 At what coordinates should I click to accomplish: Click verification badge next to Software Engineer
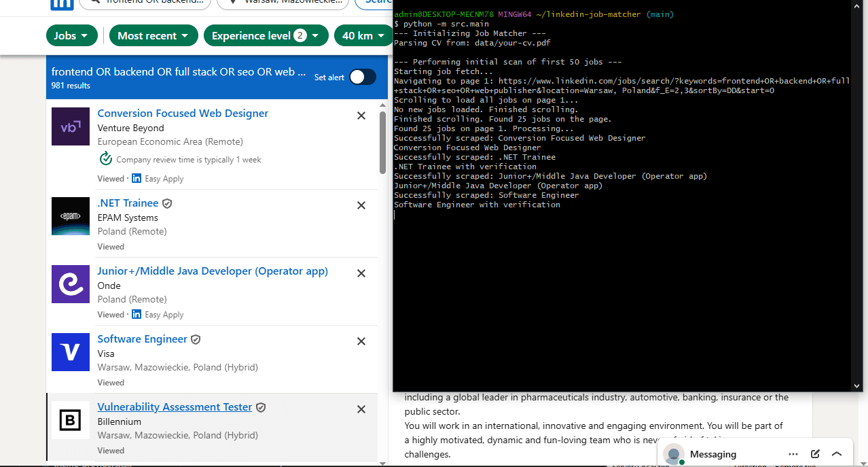(x=196, y=339)
